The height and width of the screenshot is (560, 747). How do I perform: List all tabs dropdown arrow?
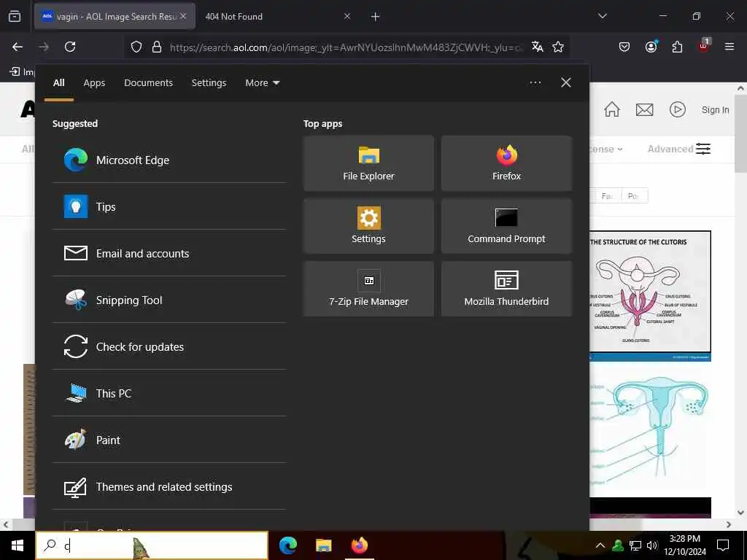click(x=603, y=16)
